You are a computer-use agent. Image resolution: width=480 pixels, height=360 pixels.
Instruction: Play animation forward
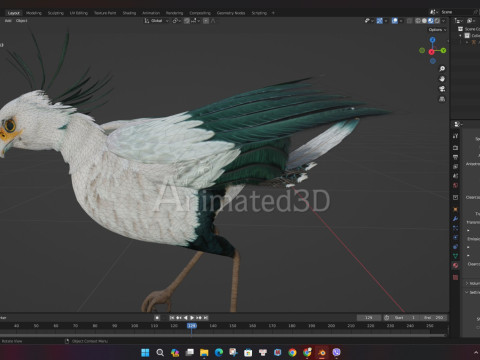[x=192, y=318]
